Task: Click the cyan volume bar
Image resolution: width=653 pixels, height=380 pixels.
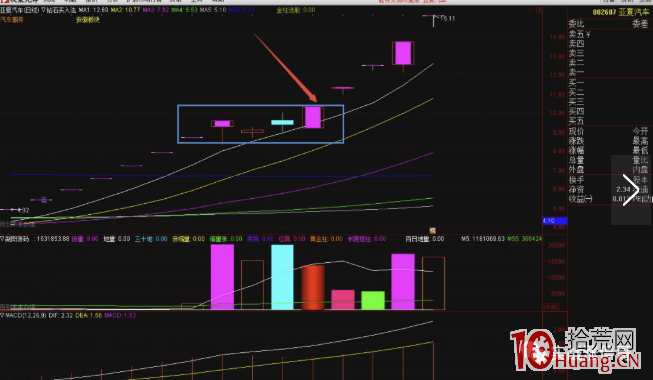Action: pos(282,277)
